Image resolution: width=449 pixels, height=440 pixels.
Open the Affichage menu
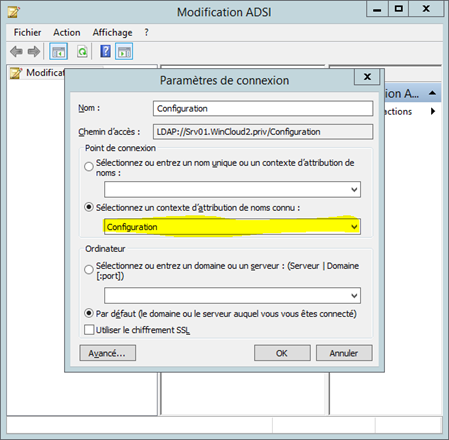coord(112,32)
